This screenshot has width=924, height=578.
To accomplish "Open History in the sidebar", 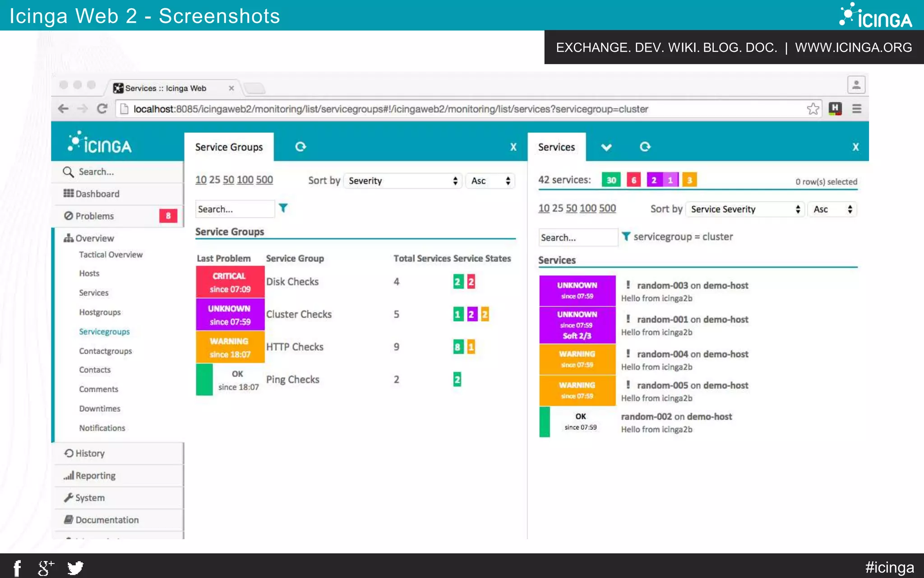I will pyautogui.click(x=118, y=453).
